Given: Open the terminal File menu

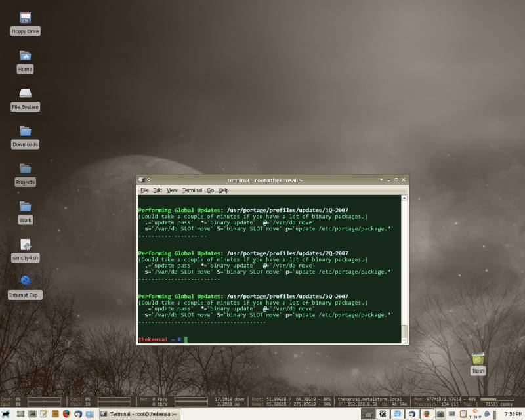Looking at the screenshot, I should tap(144, 190).
